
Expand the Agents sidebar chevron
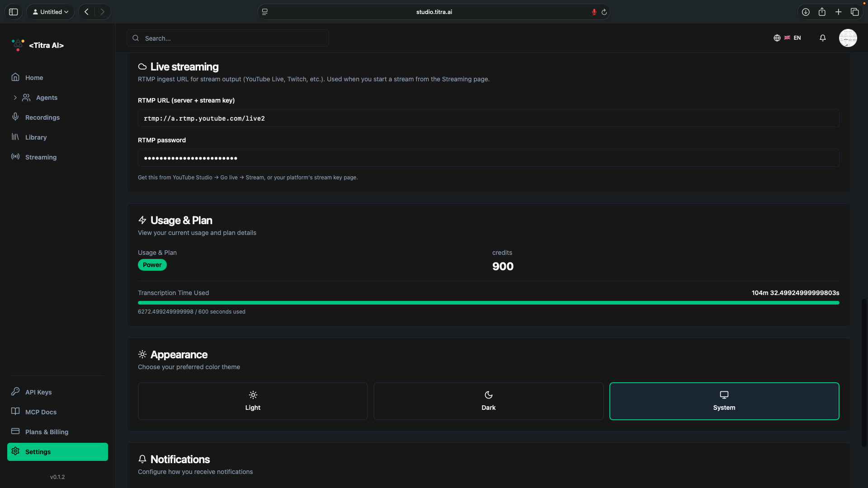[x=15, y=98]
